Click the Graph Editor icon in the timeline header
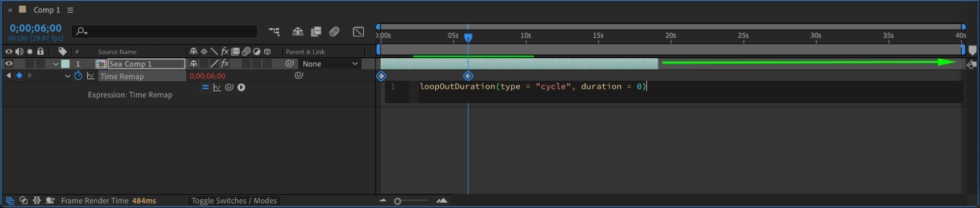The width and height of the screenshot is (980, 208). (358, 32)
